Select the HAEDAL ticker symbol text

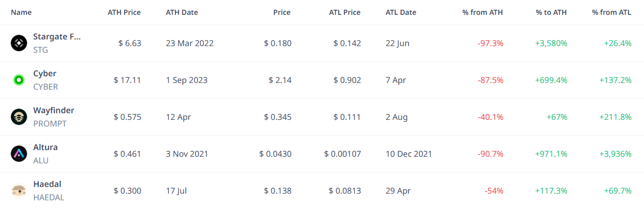49,197
